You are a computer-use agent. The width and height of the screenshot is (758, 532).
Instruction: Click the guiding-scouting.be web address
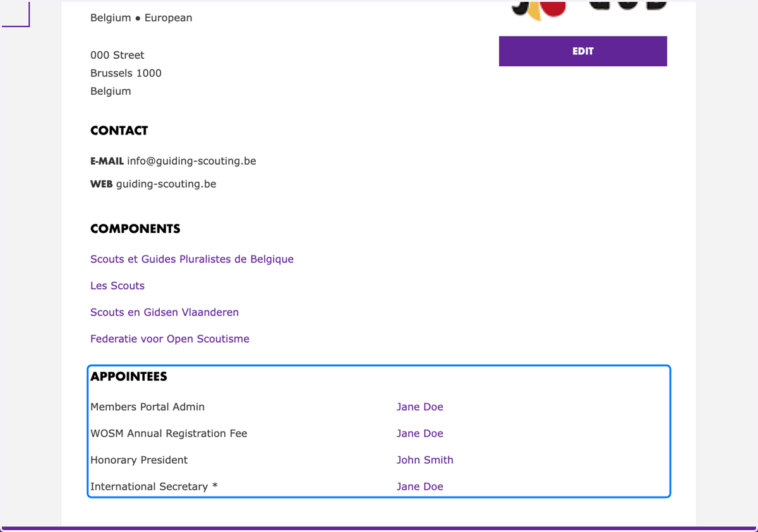click(166, 184)
